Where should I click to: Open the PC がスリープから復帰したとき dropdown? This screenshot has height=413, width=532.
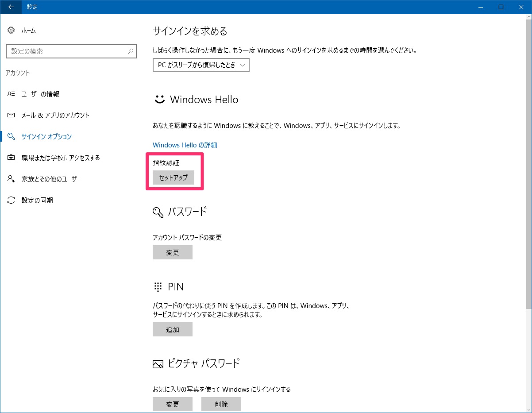(201, 65)
